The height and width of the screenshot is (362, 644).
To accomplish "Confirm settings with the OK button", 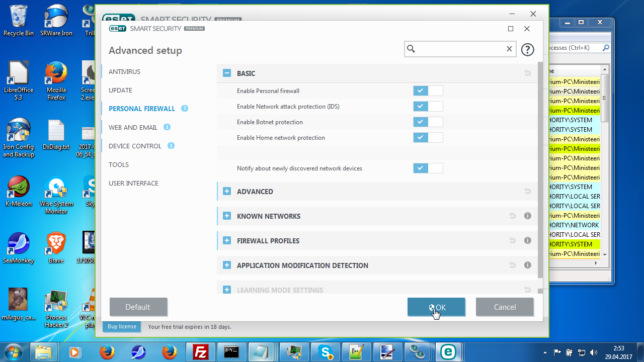I will [x=436, y=307].
